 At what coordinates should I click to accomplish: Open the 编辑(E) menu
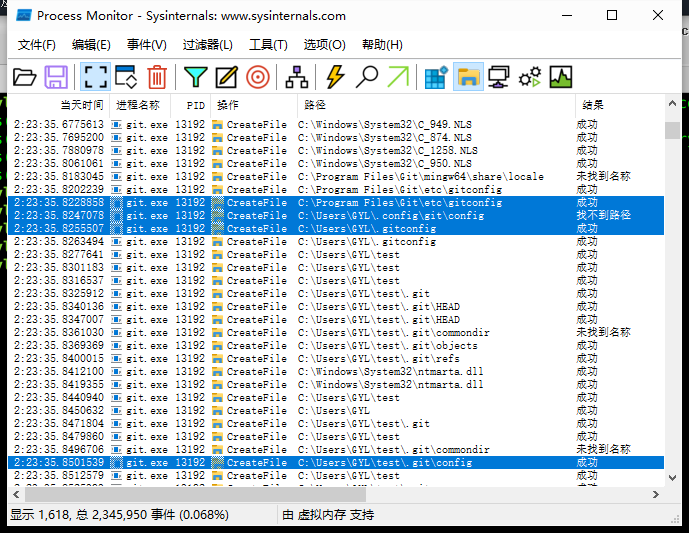91,45
